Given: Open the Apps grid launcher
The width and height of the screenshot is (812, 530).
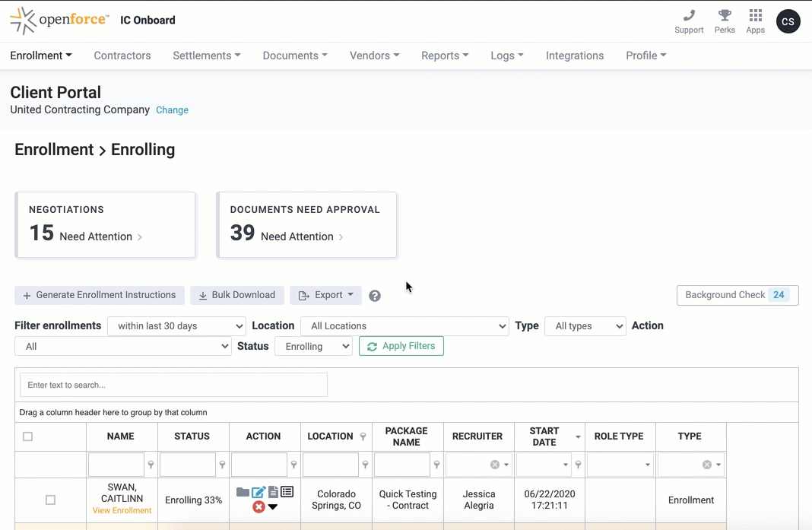Looking at the screenshot, I should (x=755, y=16).
